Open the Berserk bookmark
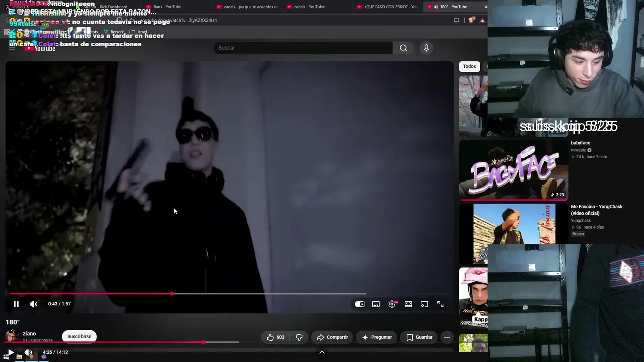The image size is (644, 362). [x=114, y=32]
